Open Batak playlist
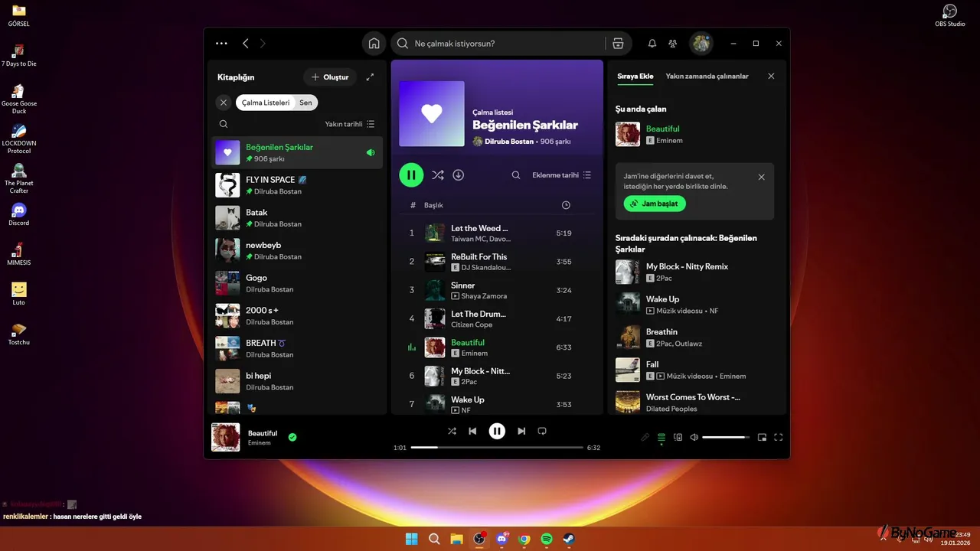Screen dimensions: 980x551 (x=297, y=218)
